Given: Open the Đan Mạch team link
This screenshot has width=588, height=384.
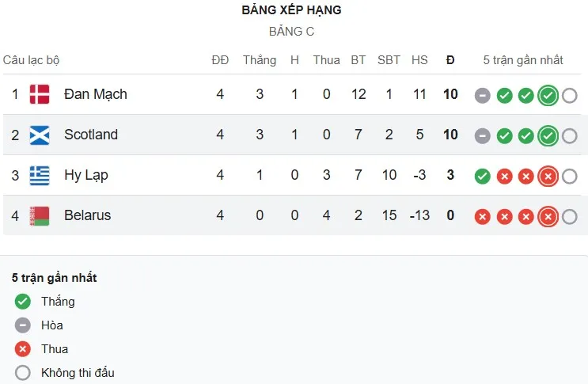Looking at the screenshot, I should [x=96, y=94].
